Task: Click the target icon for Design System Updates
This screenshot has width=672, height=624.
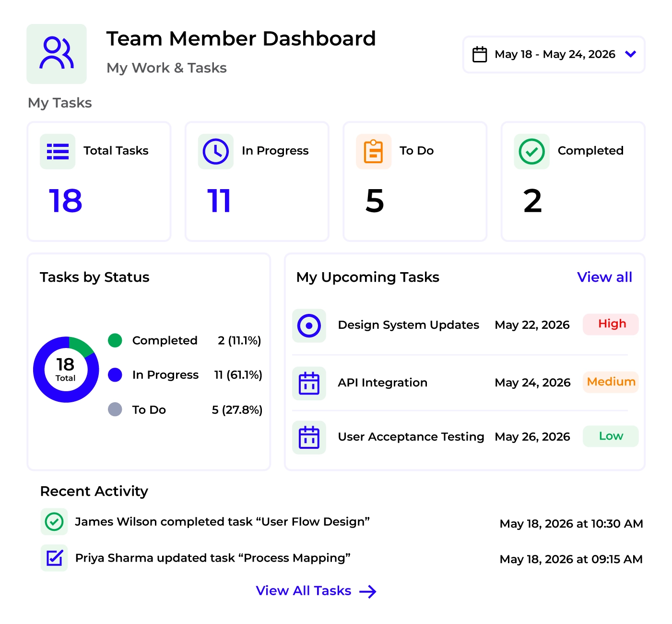Action: pos(309,325)
